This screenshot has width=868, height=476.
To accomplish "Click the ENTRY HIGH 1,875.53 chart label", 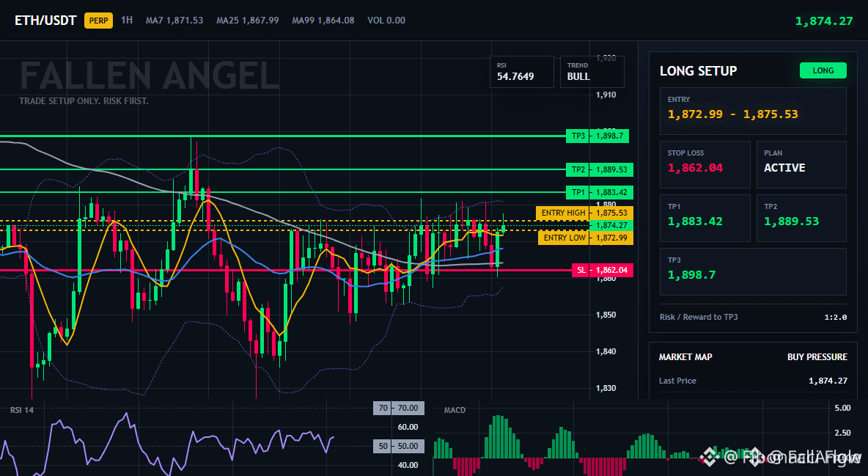I will [x=584, y=213].
